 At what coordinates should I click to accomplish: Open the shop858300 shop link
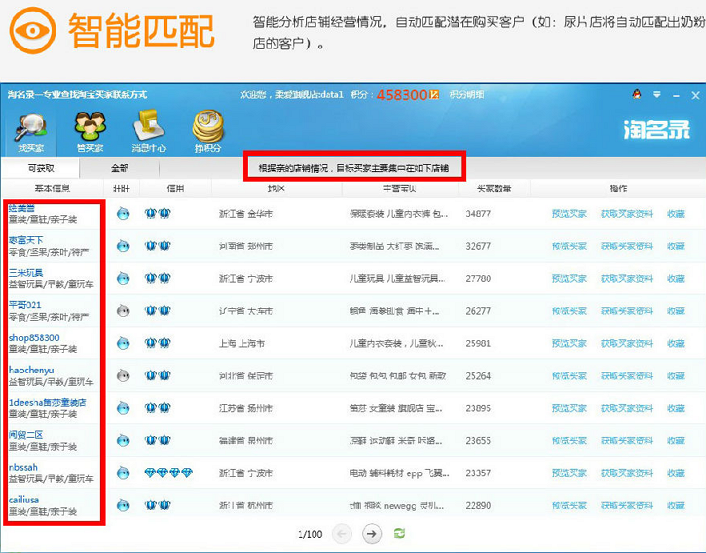tap(34, 337)
